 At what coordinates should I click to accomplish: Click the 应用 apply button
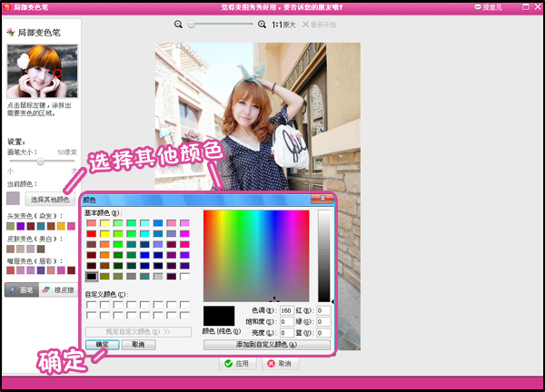click(x=236, y=363)
